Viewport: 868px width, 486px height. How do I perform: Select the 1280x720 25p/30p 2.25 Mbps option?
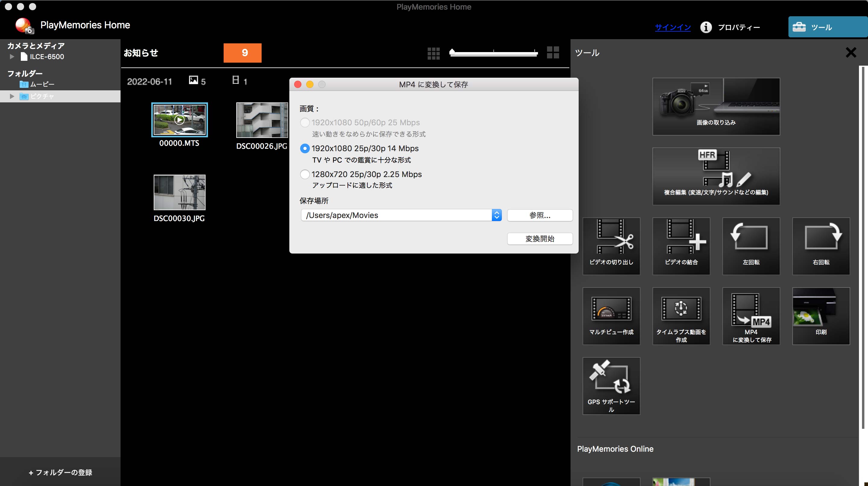pos(305,174)
